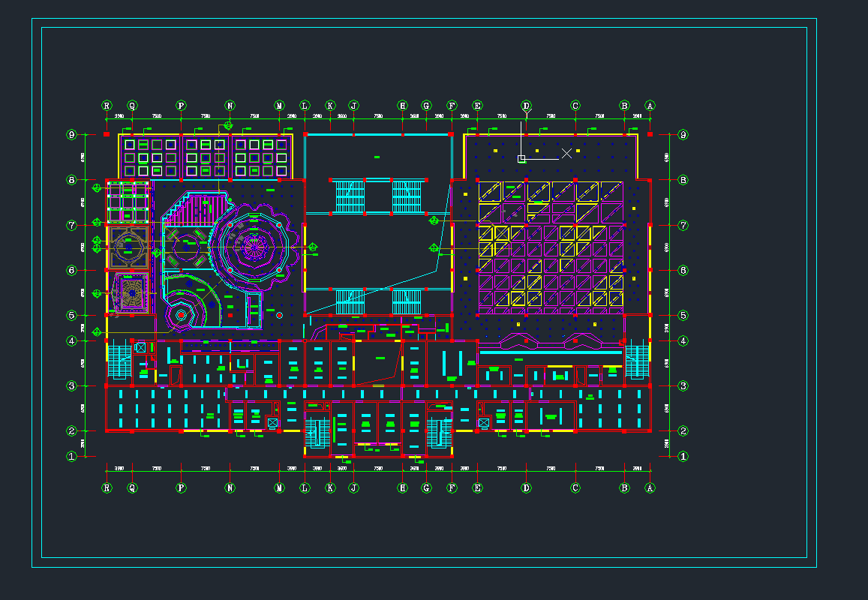
Task: Click the white crosshair pickbox square
Action: [521, 159]
